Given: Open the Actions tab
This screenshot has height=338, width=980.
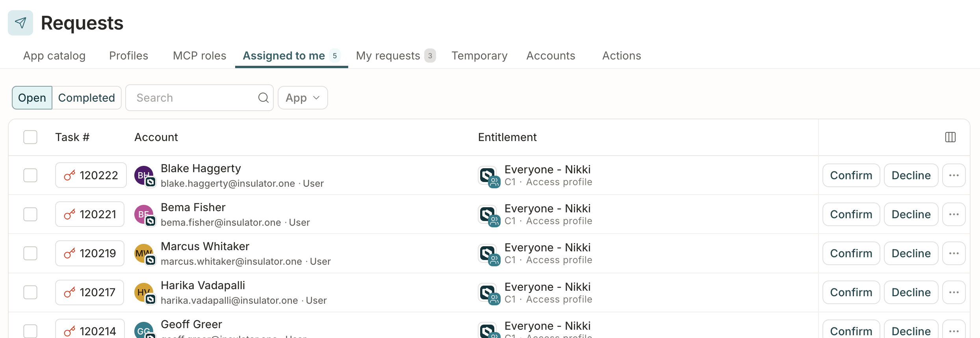Looking at the screenshot, I should [x=622, y=56].
